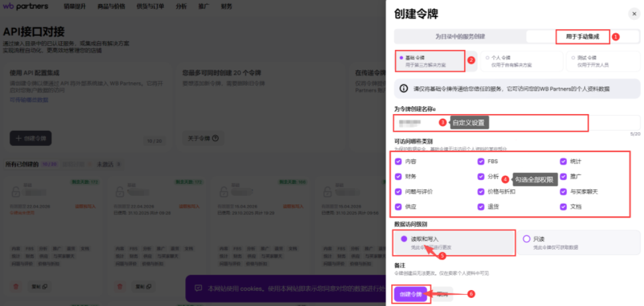644x306 pixels.
Task: Open the 供货与订单 menu
Action: [x=149, y=6]
